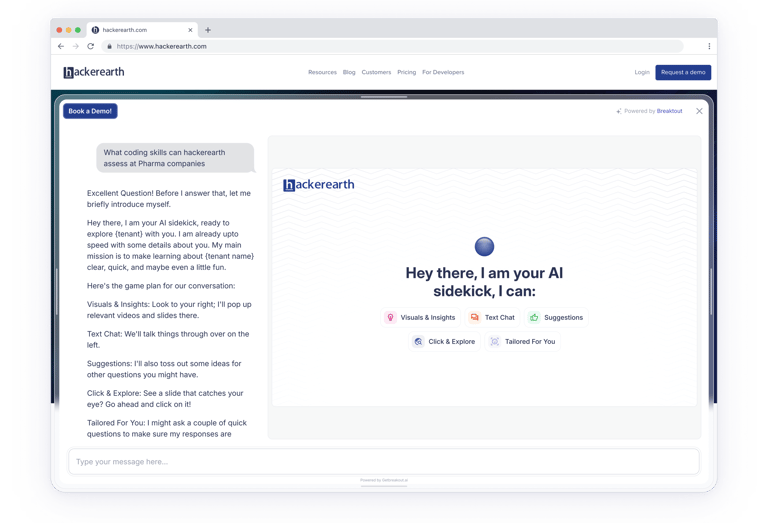Viewport: 768px width, 523px height.
Task: Click the drag handle atop the panel
Action: pos(384,97)
